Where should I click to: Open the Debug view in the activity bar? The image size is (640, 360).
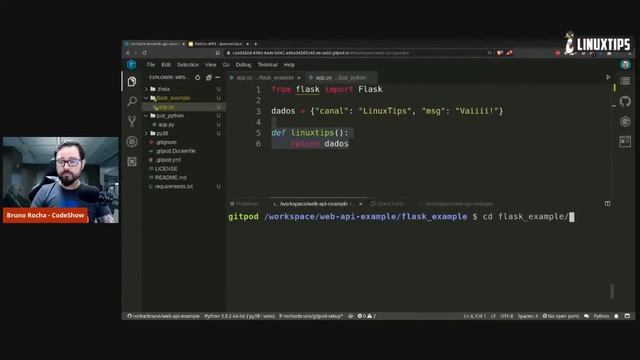(132, 141)
